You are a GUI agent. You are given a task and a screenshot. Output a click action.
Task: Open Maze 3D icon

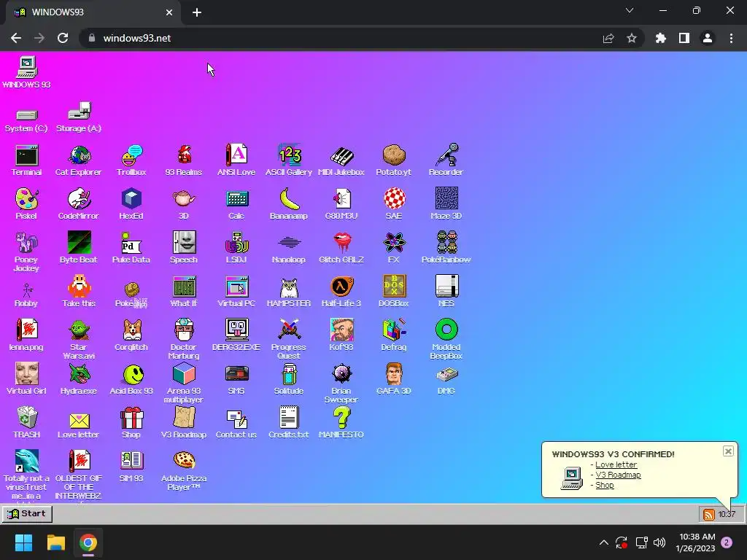[446, 204]
